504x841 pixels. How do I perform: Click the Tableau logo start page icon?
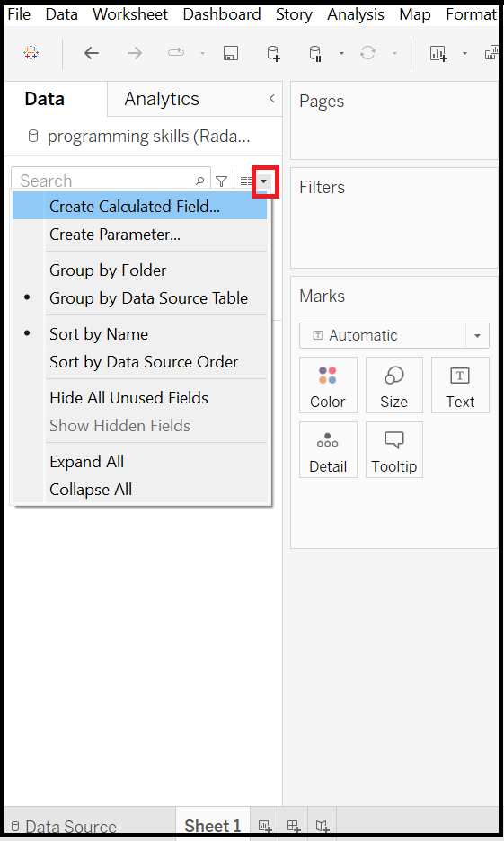coord(31,52)
